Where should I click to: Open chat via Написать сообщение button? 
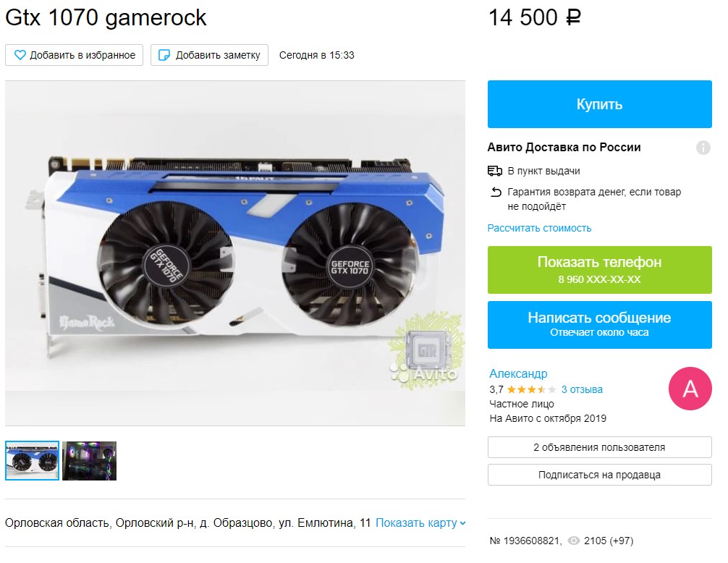click(x=599, y=324)
